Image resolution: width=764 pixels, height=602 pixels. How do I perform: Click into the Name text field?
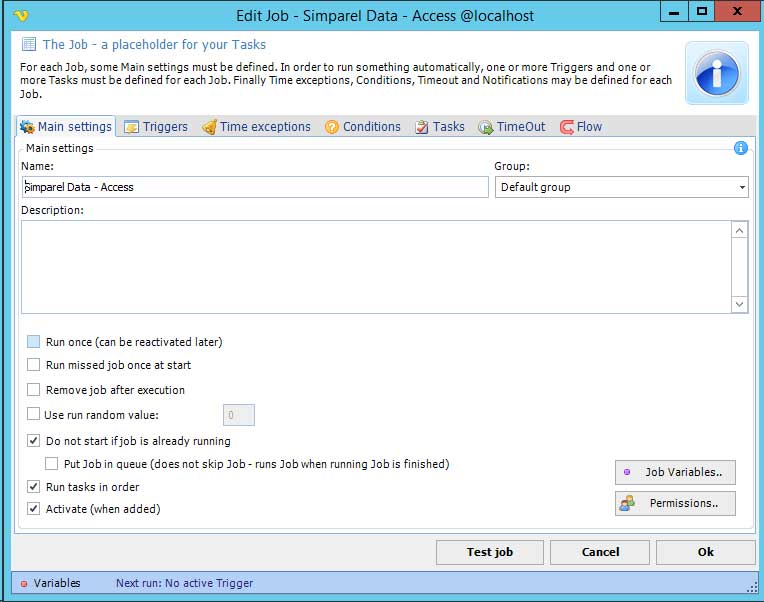point(255,187)
